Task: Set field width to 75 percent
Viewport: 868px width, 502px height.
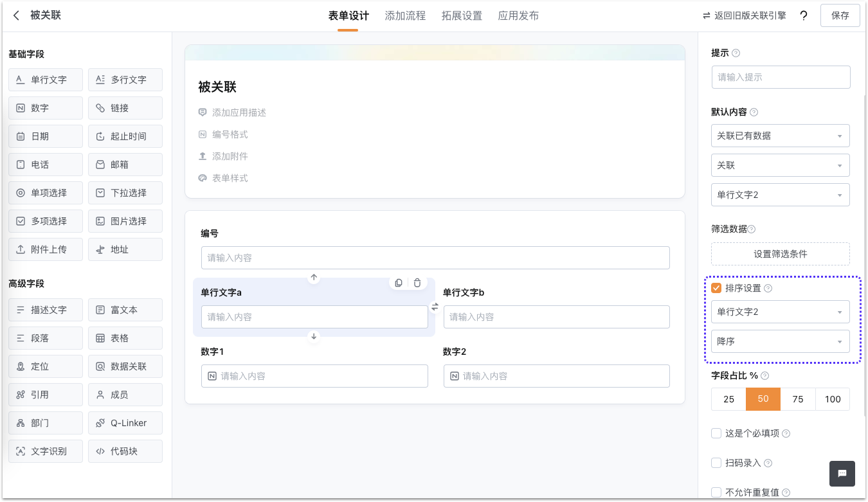Action: (x=798, y=399)
